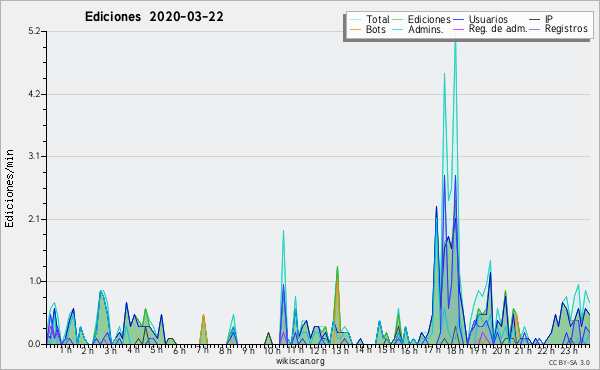Click the Reg. de adm. magenta swatch
Image resolution: width=600 pixels, height=370 pixels.
pos(458,29)
